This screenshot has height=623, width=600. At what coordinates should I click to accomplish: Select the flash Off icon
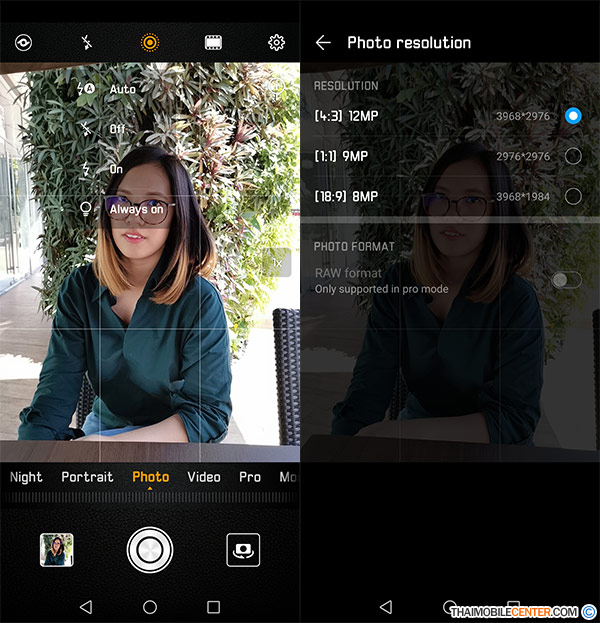[x=86, y=129]
